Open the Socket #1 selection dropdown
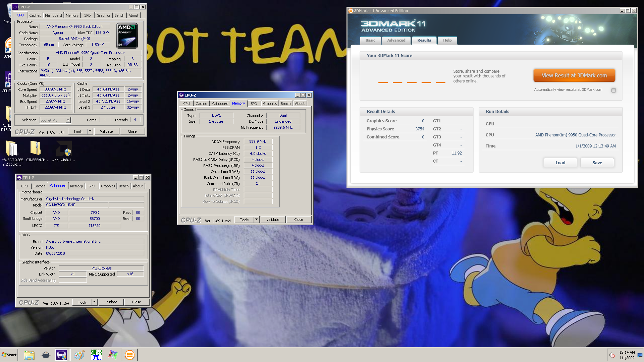The height and width of the screenshot is (362, 644). click(x=68, y=120)
